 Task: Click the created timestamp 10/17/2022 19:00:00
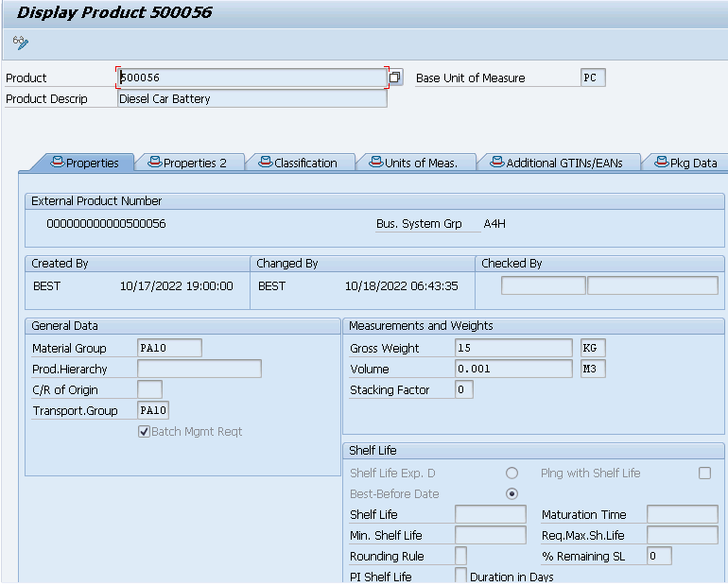click(177, 285)
